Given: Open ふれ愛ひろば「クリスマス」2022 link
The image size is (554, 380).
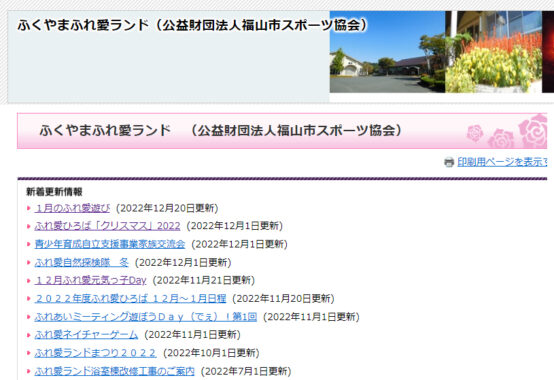Looking at the screenshot, I should pos(107,226).
